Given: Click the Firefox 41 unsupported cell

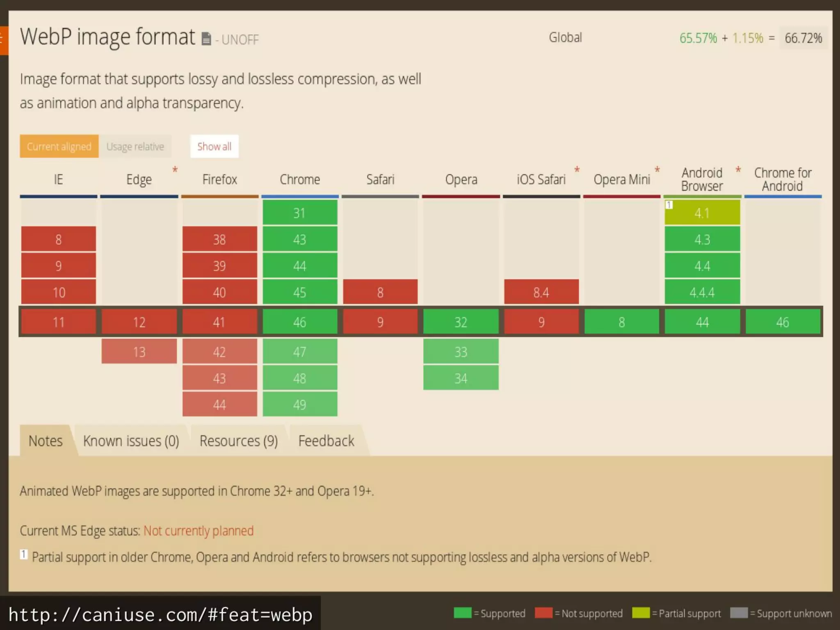Looking at the screenshot, I should tap(219, 322).
